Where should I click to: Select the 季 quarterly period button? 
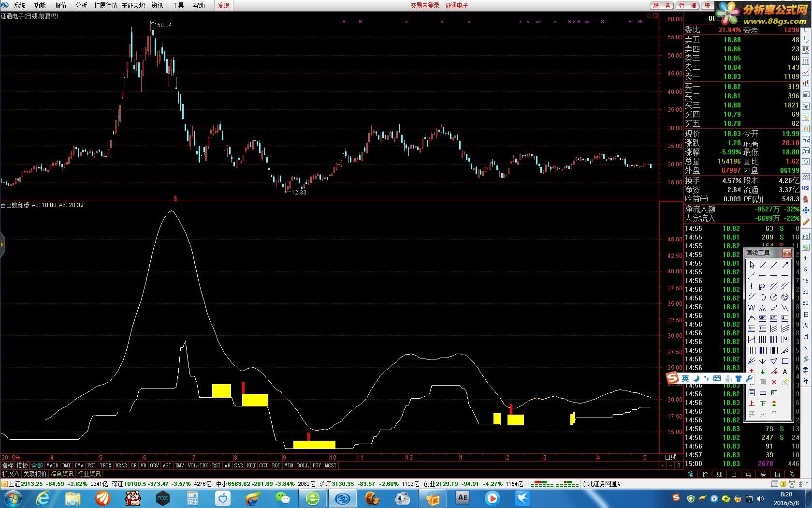point(806,370)
